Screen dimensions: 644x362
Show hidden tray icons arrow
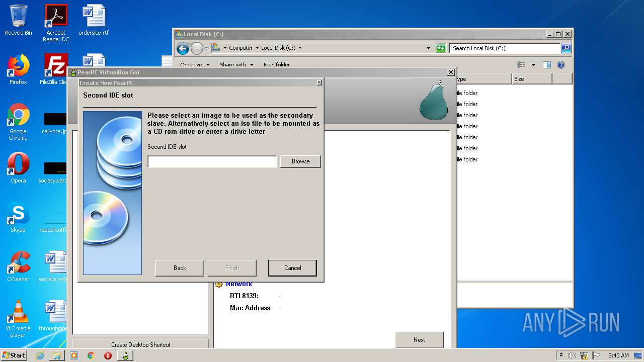pos(561,355)
